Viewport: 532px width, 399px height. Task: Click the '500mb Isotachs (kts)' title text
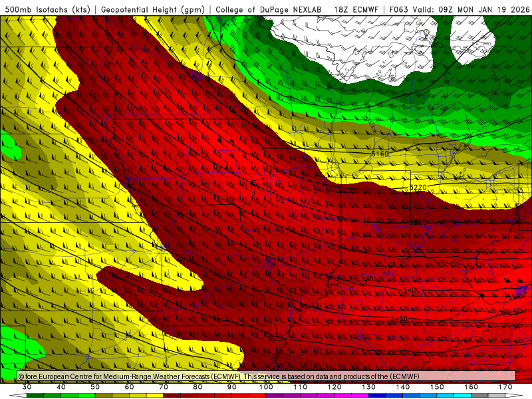coord(47,9)
